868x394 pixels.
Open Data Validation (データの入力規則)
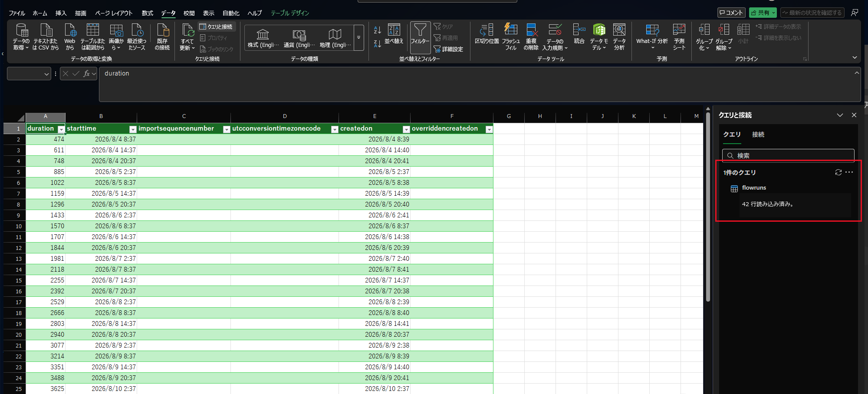click(555, 37)
